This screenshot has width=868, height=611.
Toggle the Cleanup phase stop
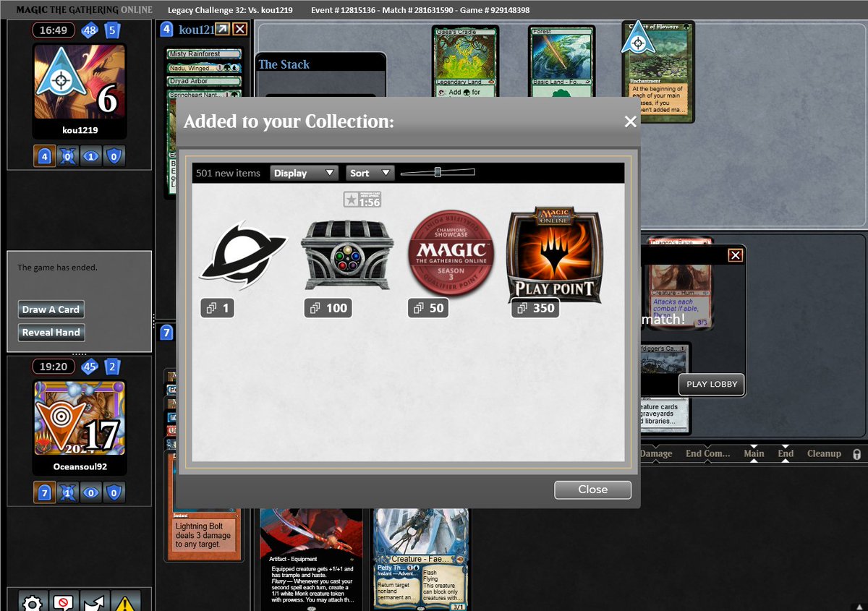(x=824, y=453)
